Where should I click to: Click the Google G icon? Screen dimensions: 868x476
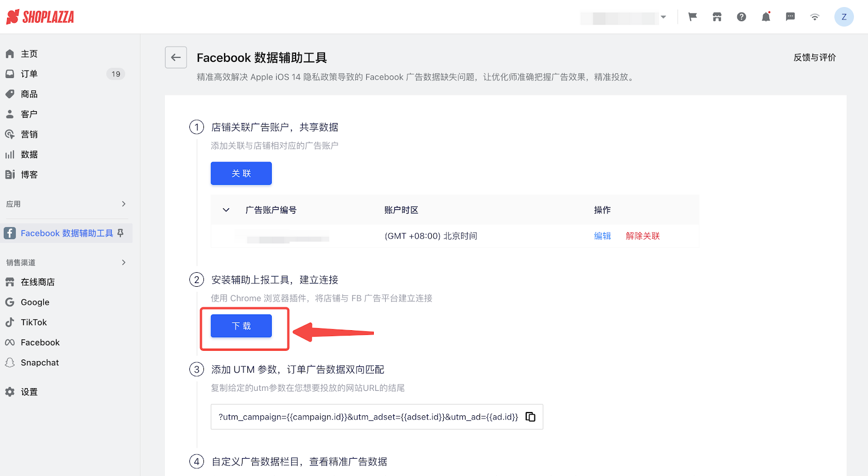[10, 302]
